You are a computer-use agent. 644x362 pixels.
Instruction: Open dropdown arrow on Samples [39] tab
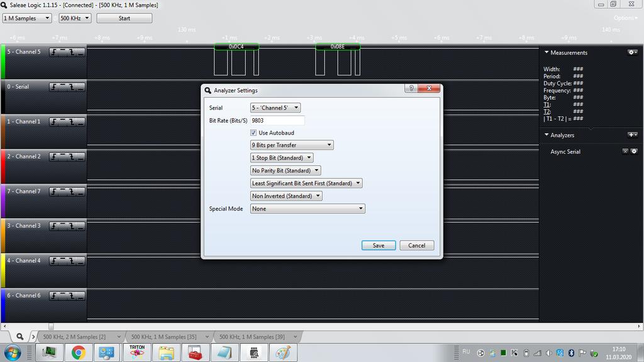(x=295, y=337)
